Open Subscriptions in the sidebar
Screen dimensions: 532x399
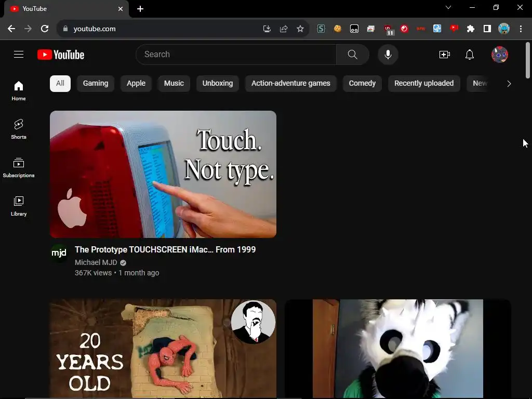point(19,168)
